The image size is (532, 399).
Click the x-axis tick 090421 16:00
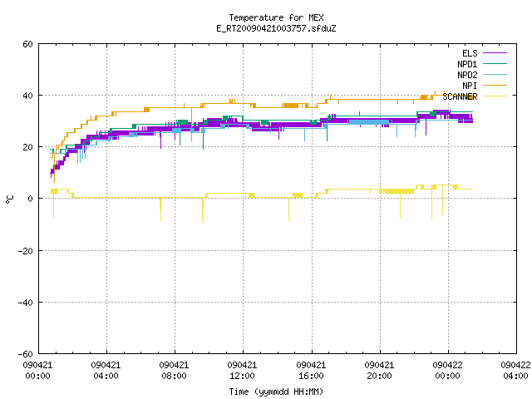click(311, 371)
